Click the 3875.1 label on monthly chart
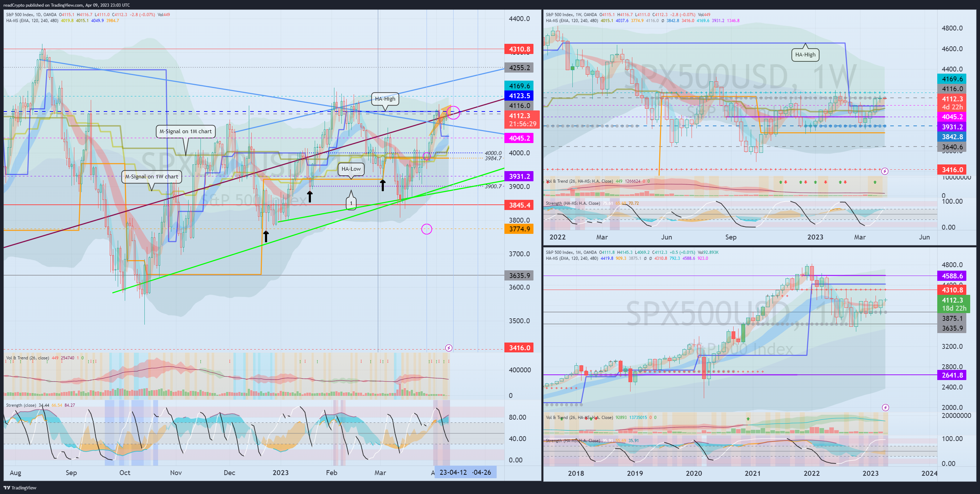Viewport: 980px width, 494px height. point(952,319)
